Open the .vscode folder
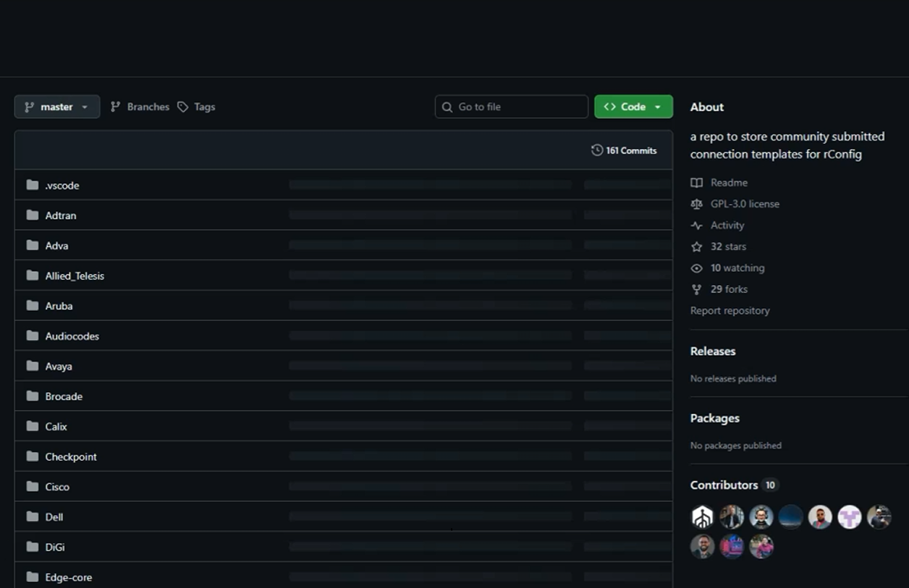Image resolution: width=909 pixels, height=588 pixels. pos(62,186)
